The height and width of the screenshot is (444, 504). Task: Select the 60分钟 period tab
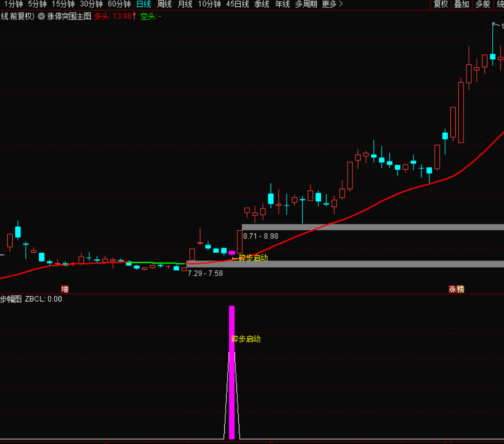(119, 4)
